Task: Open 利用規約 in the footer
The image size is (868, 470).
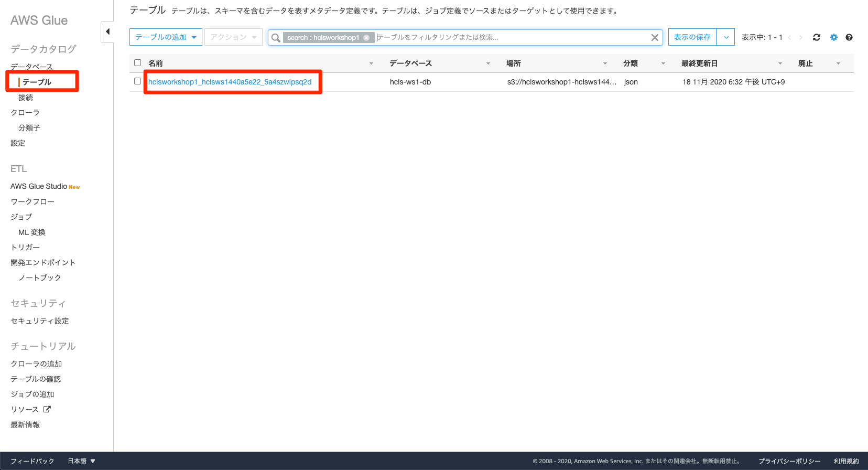Action: tap(847, 461)
